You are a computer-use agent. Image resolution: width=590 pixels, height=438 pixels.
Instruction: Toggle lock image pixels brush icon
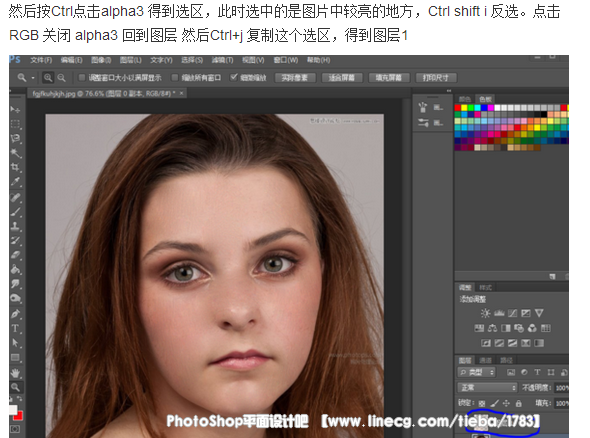click(494, 403)
